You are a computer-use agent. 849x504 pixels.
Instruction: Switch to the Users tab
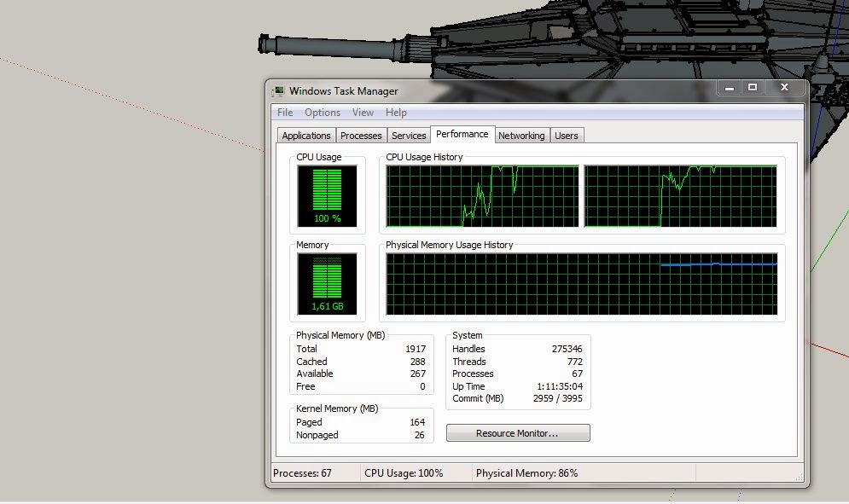[x=567, y=136]
